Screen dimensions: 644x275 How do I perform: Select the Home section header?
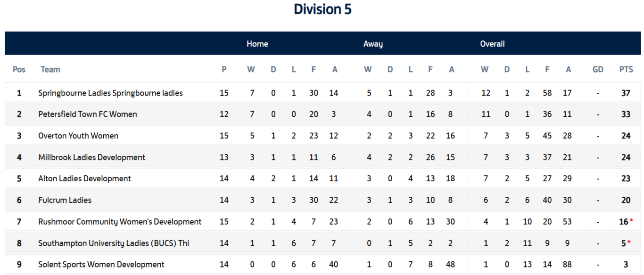257,44
